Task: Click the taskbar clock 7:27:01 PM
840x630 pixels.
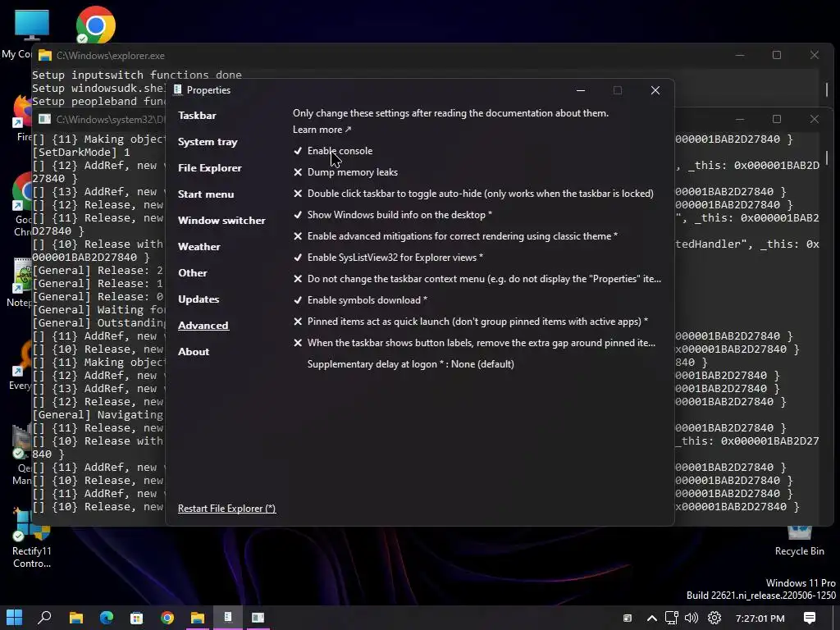Action: click(x=760, y=619)
